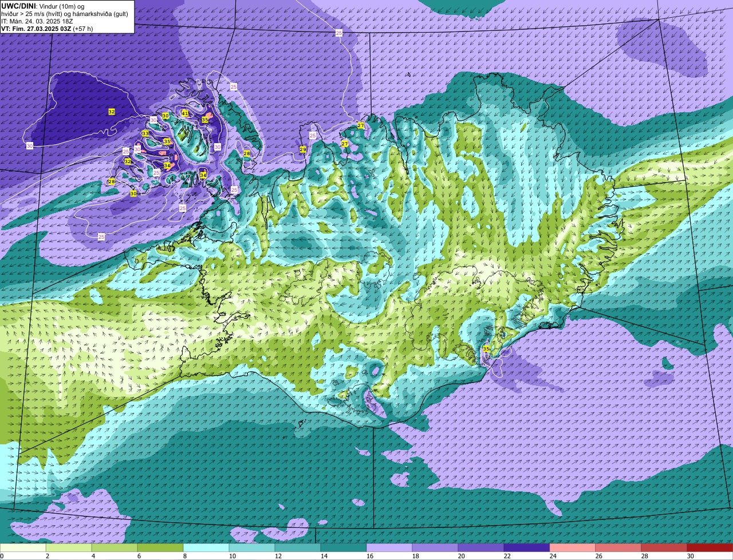Click the yellow 41 gust label on the map
The width and height of the screenshot is (733, 560).
tap(185, 113)
